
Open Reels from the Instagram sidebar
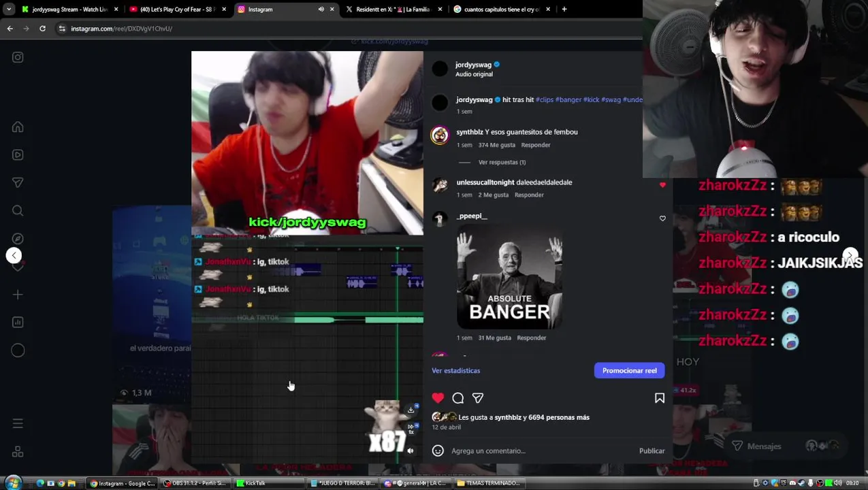tap(18, 155)
